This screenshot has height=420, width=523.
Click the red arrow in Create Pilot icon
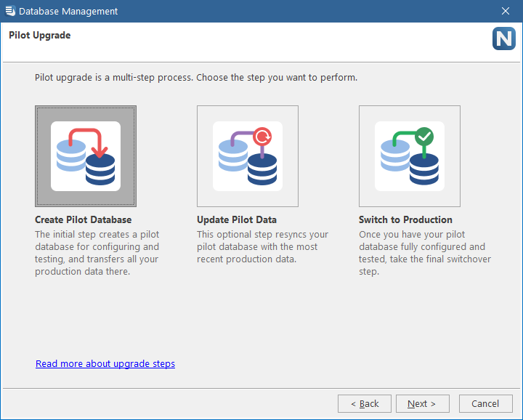pyautogui.click(x=89, y=142)
